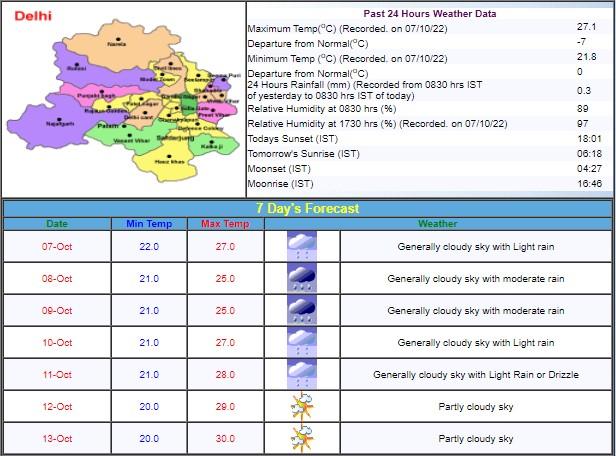The height and width of the screenshot is (456, 616).
Task: Select the Narela station dot on map
Action: coord(116,39)
